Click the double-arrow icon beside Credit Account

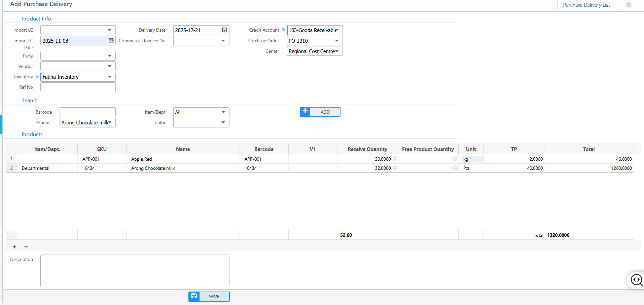[x=283, y=30]
